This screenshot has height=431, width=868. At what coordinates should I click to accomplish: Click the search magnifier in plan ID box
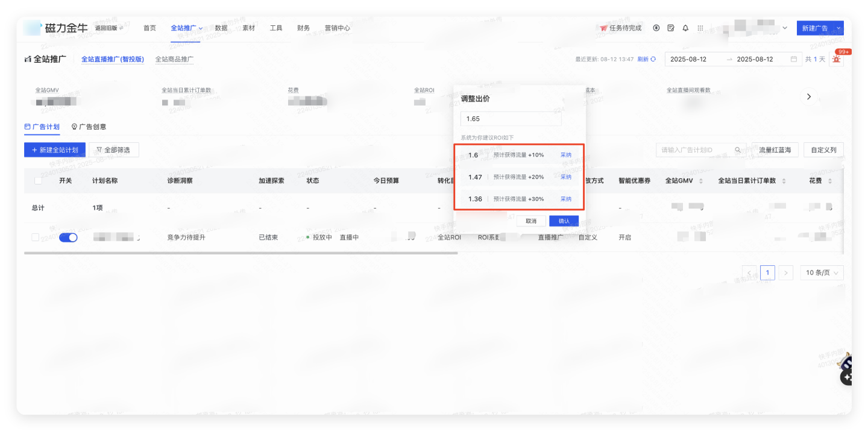737,150
